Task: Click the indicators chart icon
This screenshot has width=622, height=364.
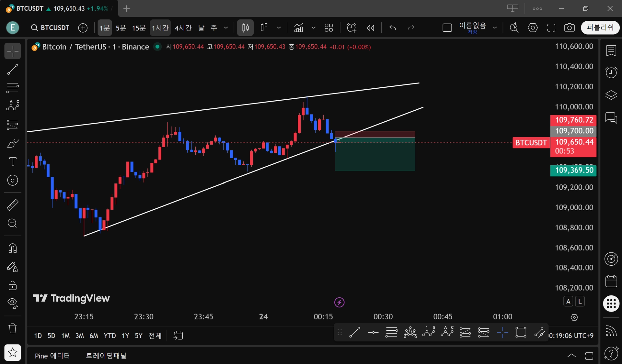Action: (x=298, y=28)
